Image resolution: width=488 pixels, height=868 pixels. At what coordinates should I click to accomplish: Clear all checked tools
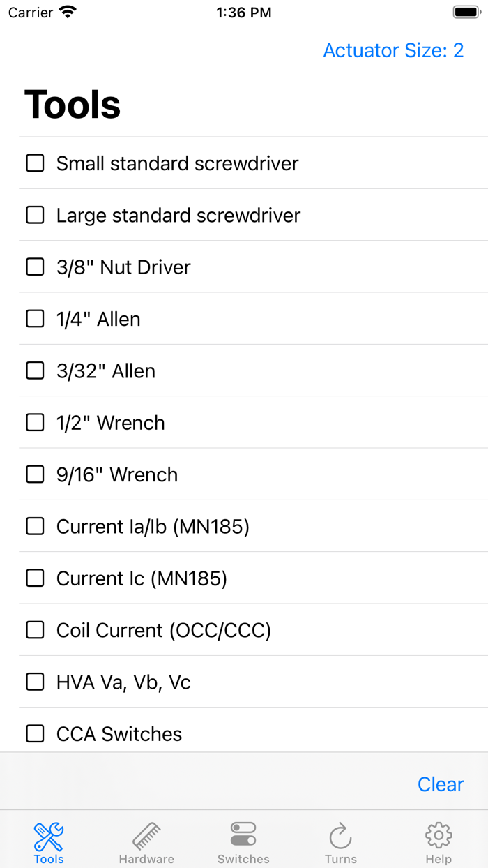coord(440,784)
